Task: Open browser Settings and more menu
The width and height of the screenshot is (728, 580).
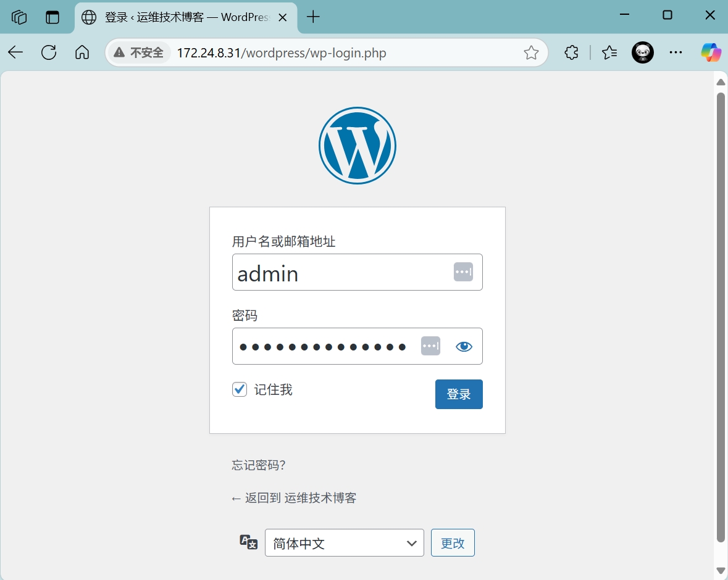Action: [x=676, y=52]
